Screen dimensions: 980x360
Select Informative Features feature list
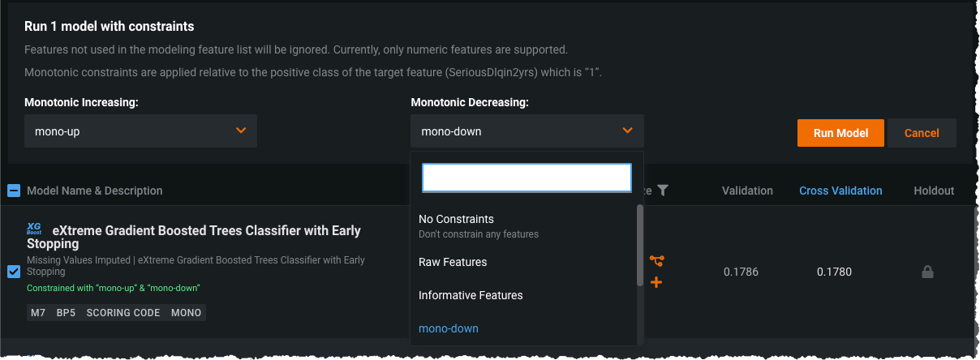(471, 295)
